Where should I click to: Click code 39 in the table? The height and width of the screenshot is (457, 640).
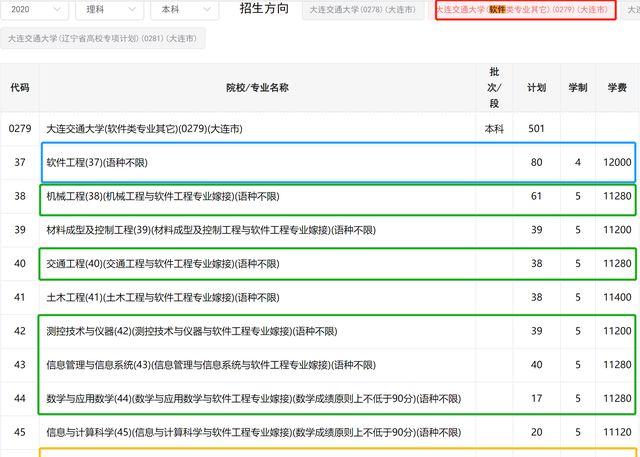[x=20, y=230]
